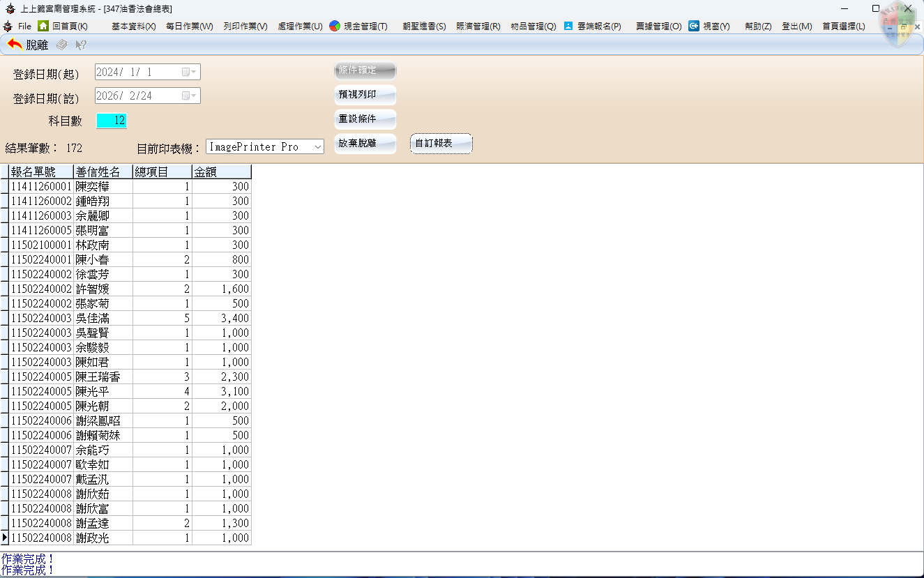The image size is (924, 578).
Task: Click the cyan 科目數 field
Action: [x=112, y=121]
